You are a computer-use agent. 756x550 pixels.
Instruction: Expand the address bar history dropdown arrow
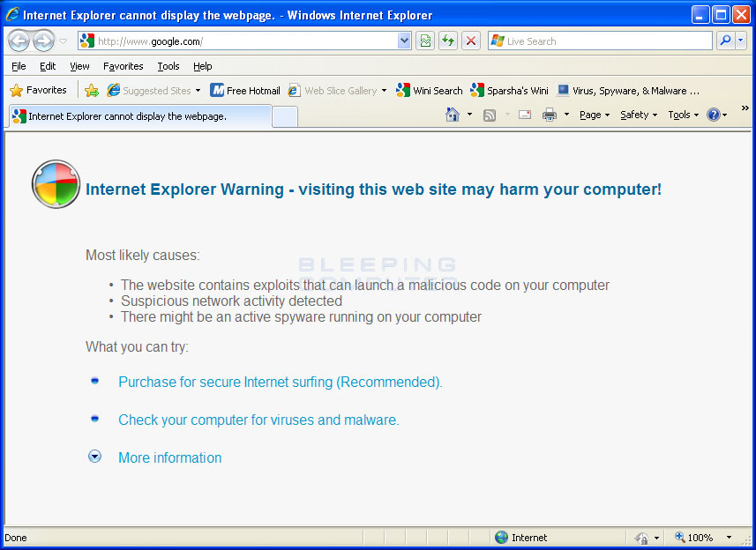pos(404,41)
